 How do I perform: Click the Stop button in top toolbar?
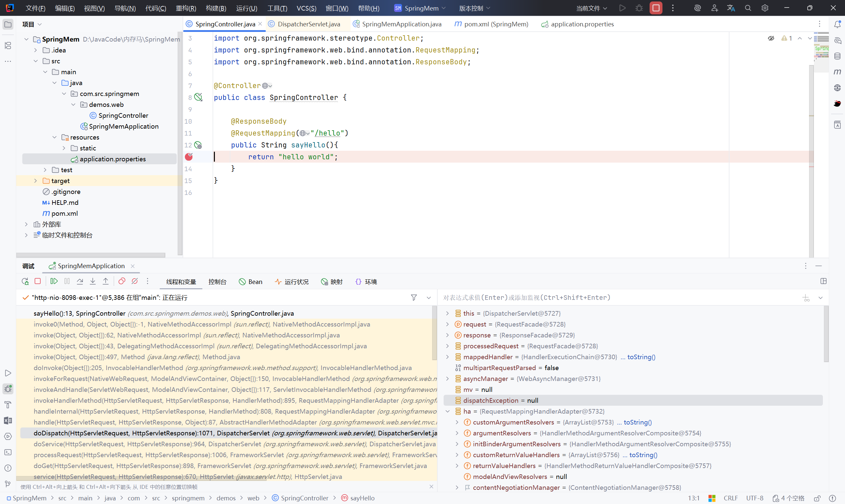tap(656, 8)
